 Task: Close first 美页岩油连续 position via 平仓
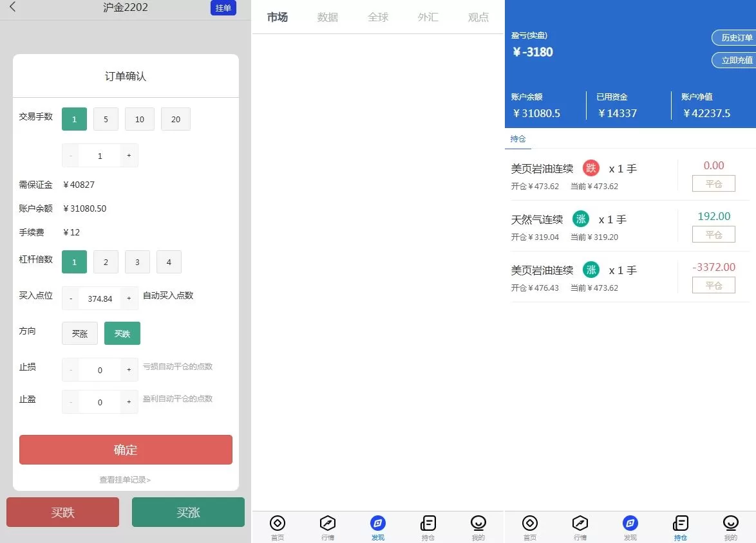point(713,183)
